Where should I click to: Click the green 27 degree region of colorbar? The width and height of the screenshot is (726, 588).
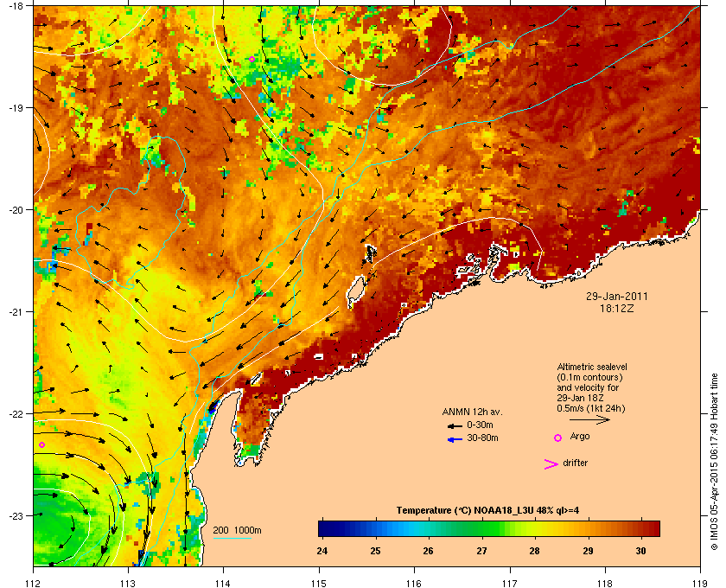click(x=482, y=528)
